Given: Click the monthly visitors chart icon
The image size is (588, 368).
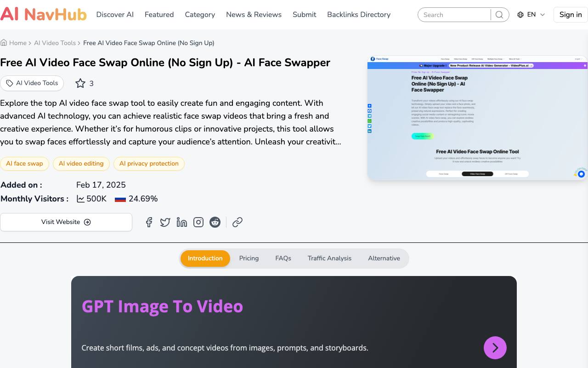Looking at the screenshot, I should (80, 199).
